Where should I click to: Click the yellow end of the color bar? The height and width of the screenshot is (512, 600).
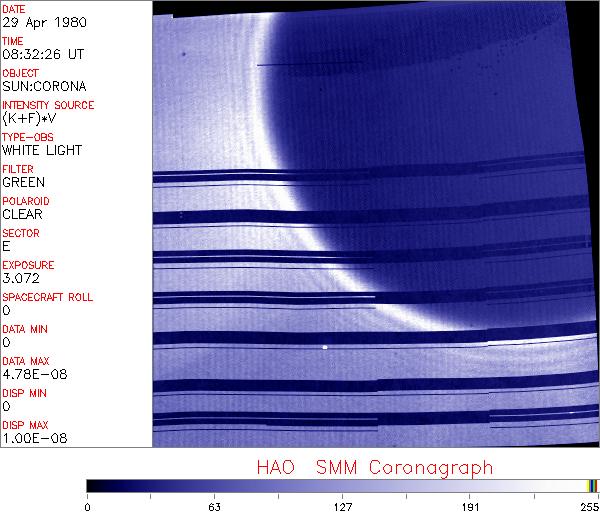[x=590, y=485]
